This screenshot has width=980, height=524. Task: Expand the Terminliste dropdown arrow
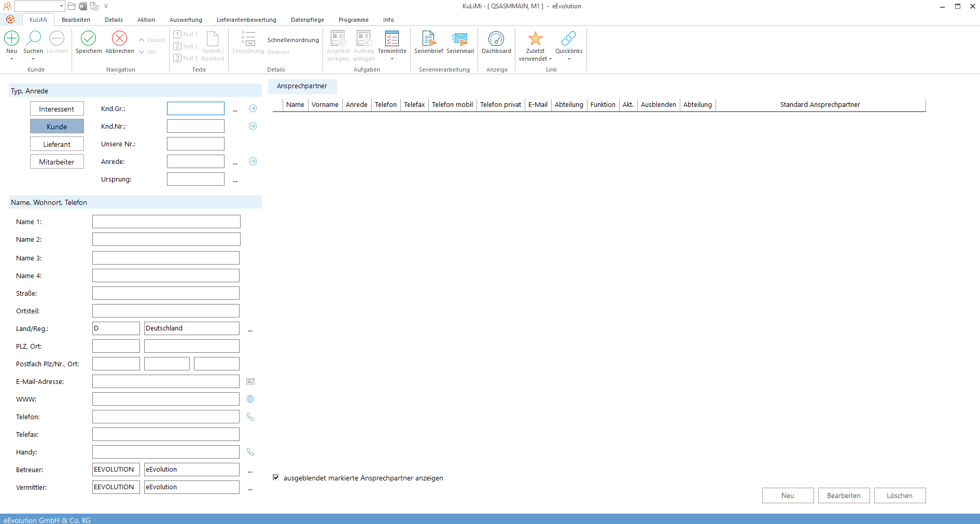(392, 59)
